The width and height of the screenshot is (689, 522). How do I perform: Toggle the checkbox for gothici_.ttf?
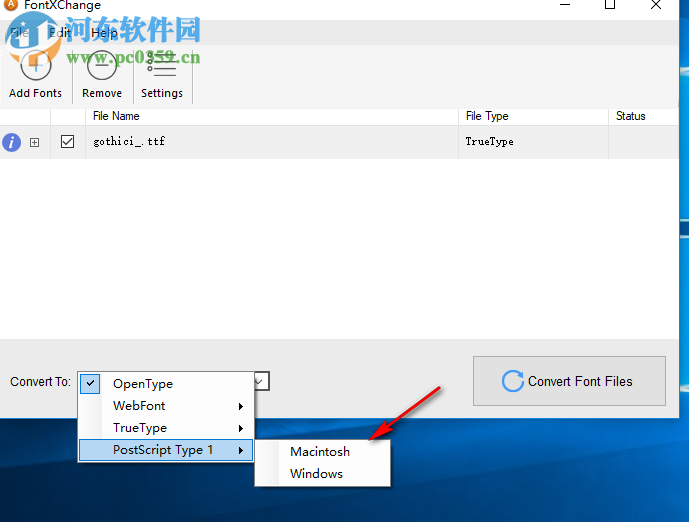point(67,141)
